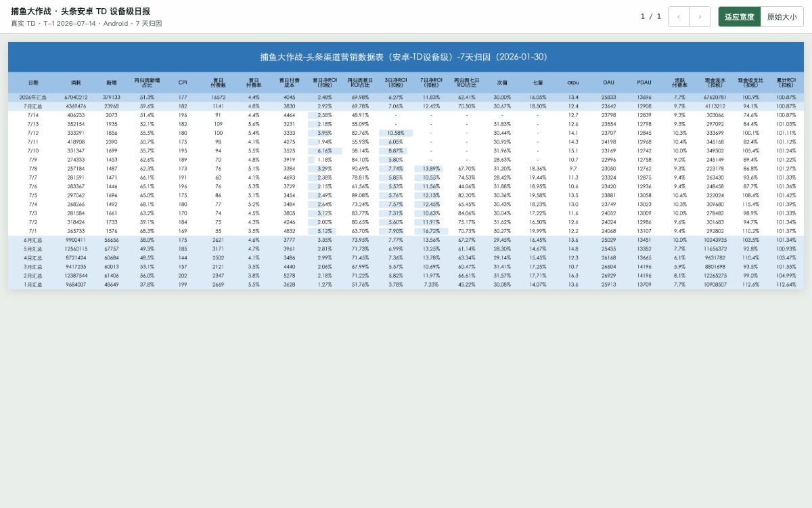This screenshot has height=508, width=812.
Task: Click the 首日付费数 column header
Action: click(x=218, y=83)
